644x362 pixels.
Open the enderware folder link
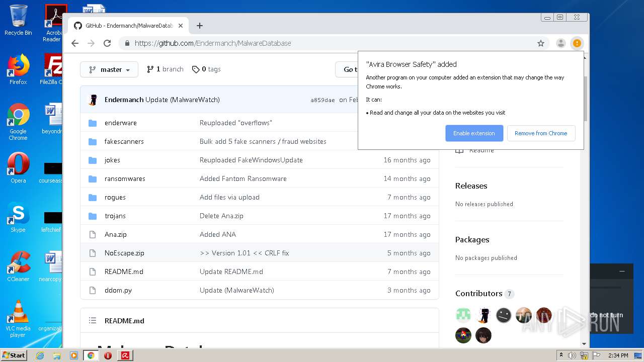click(x=121, y=123)
